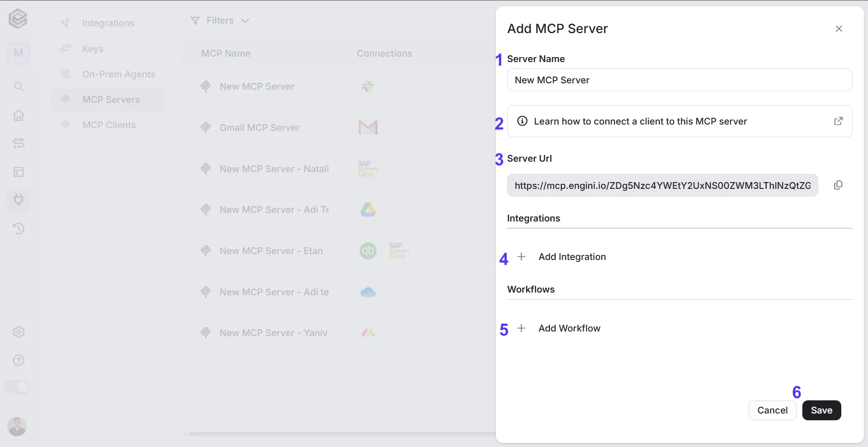Close the Add MCP Server panel
This screenshot has height=447, width=868.
[x=839, y=29]
